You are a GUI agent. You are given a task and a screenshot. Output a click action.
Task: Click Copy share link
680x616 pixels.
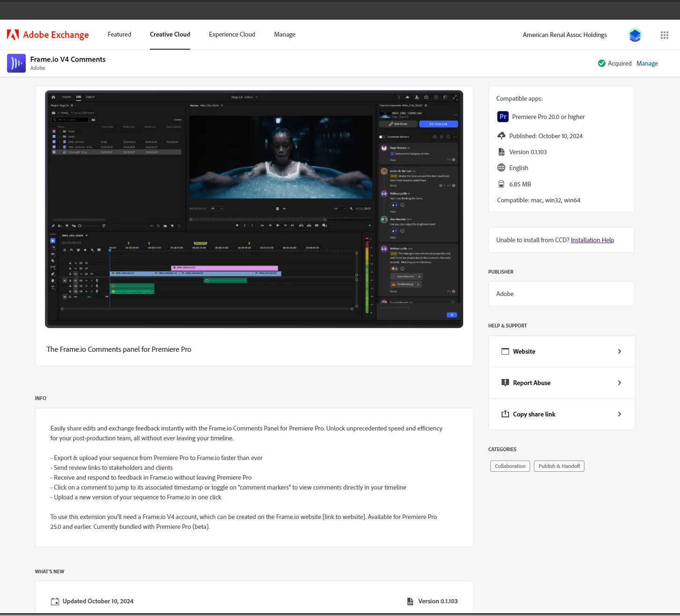coord(562,414)
